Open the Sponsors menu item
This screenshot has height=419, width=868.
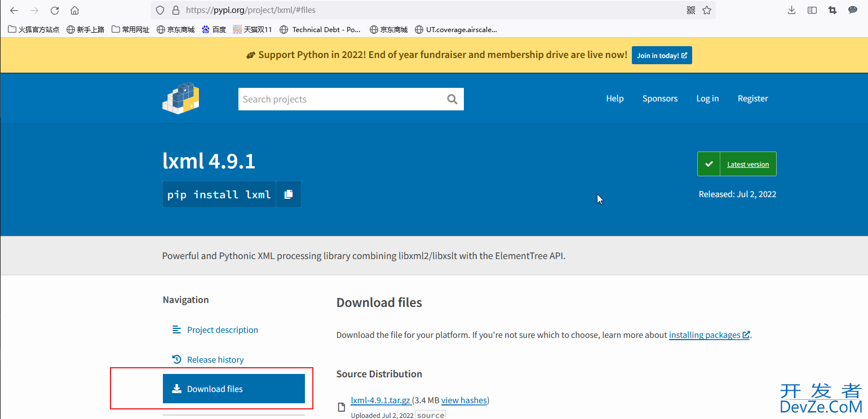click(660, 99)
